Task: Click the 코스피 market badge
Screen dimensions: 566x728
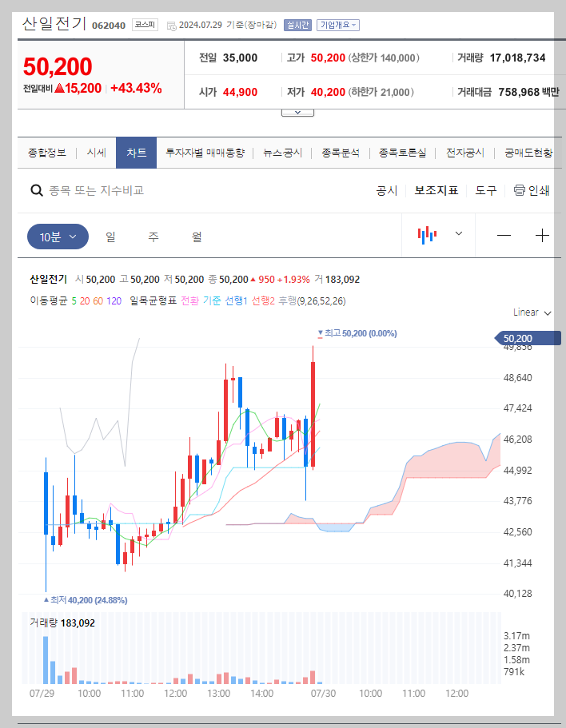Action: pos(145,25)
